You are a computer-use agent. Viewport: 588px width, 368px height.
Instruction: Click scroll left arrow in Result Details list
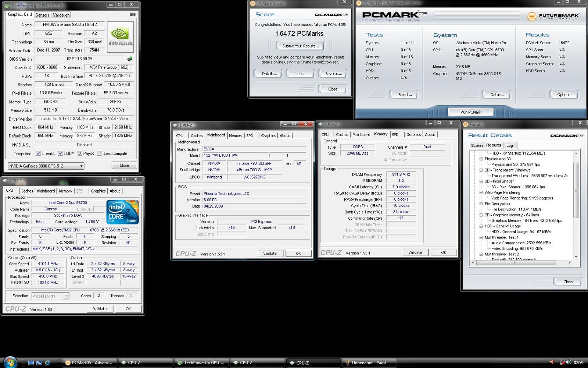coord(473,263)
